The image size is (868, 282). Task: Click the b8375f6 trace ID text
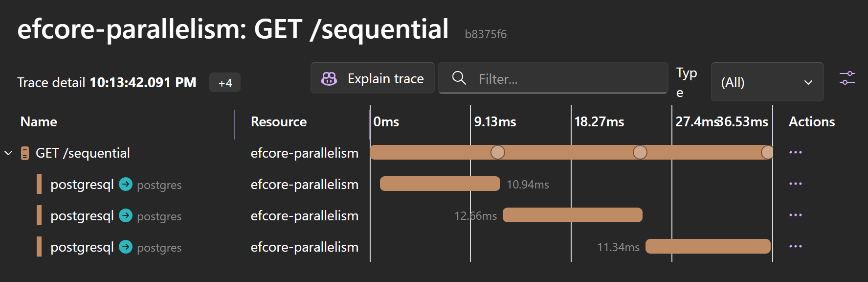[486, 34]
